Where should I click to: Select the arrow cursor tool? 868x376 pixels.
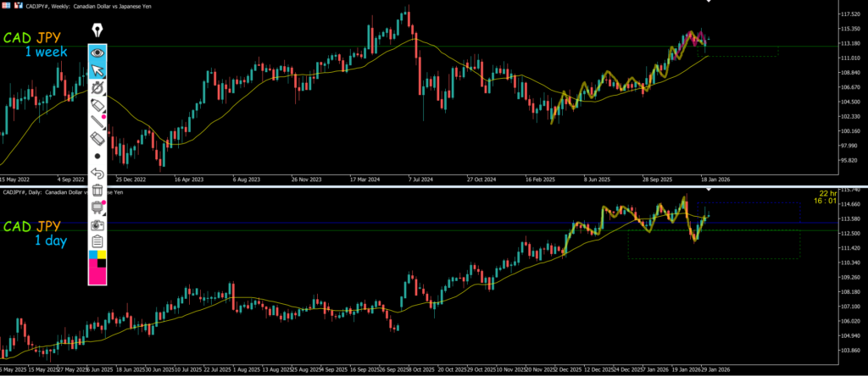coord(97,69)
